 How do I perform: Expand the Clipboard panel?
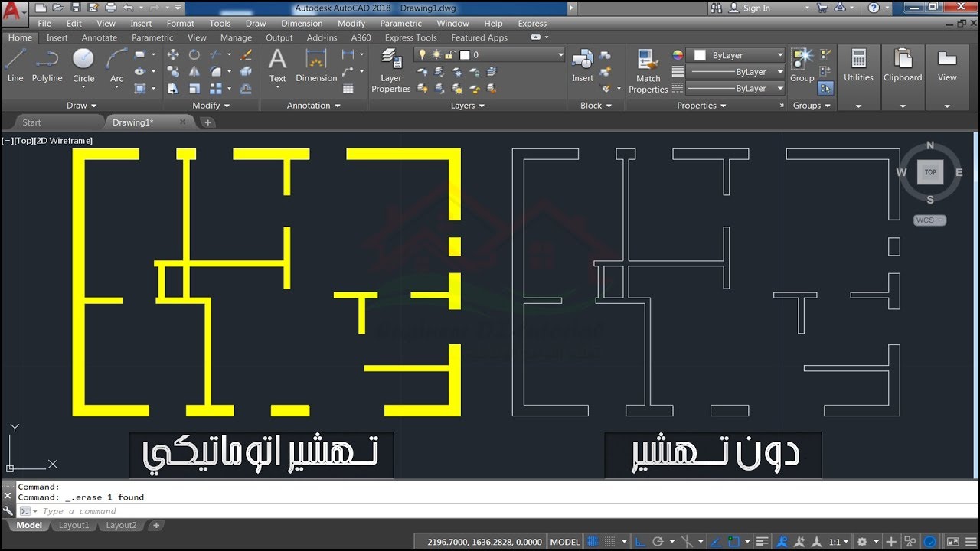[903, 106]
